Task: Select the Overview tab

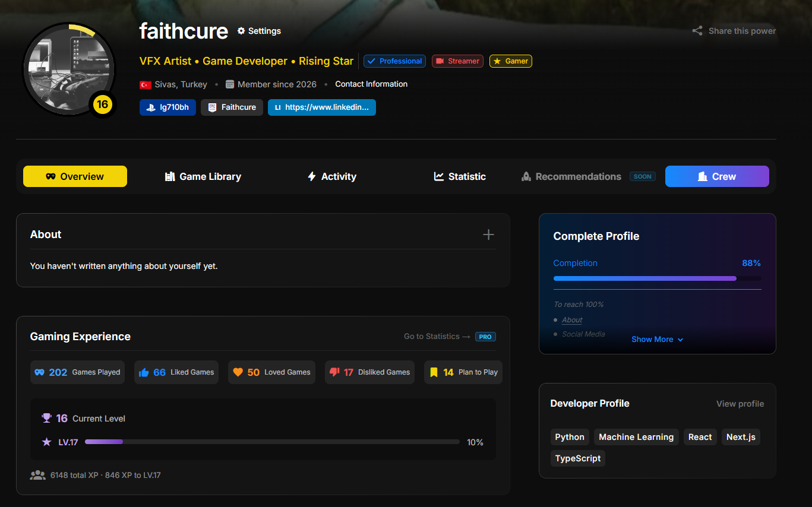Action: (x=75, y=176)
